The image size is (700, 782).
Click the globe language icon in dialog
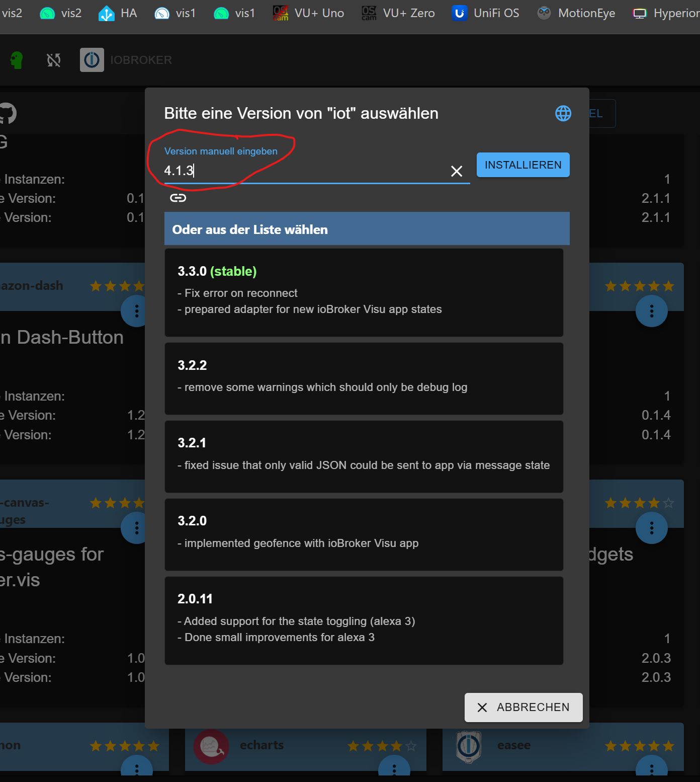[563, 113]
